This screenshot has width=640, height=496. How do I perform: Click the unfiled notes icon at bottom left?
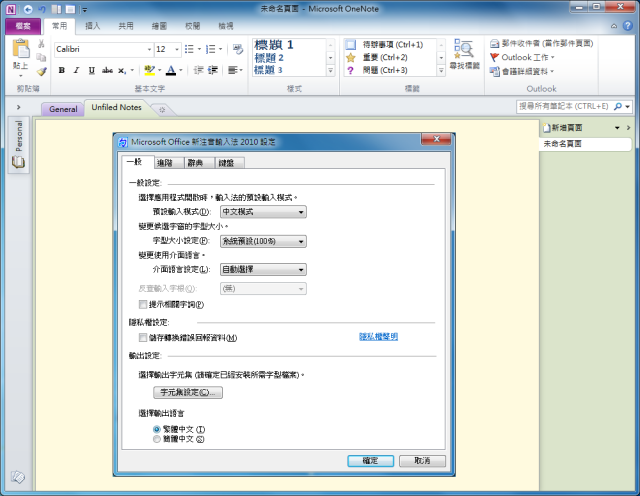pyautogui.click(x=18, y=476)
